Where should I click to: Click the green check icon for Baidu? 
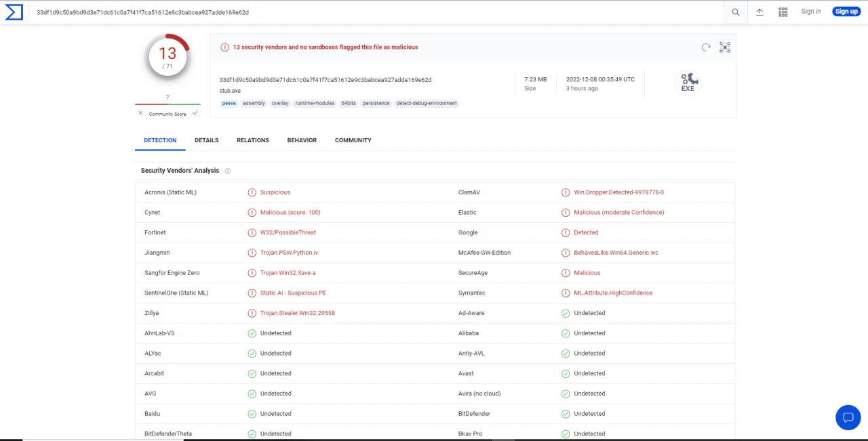coord(252,414)
